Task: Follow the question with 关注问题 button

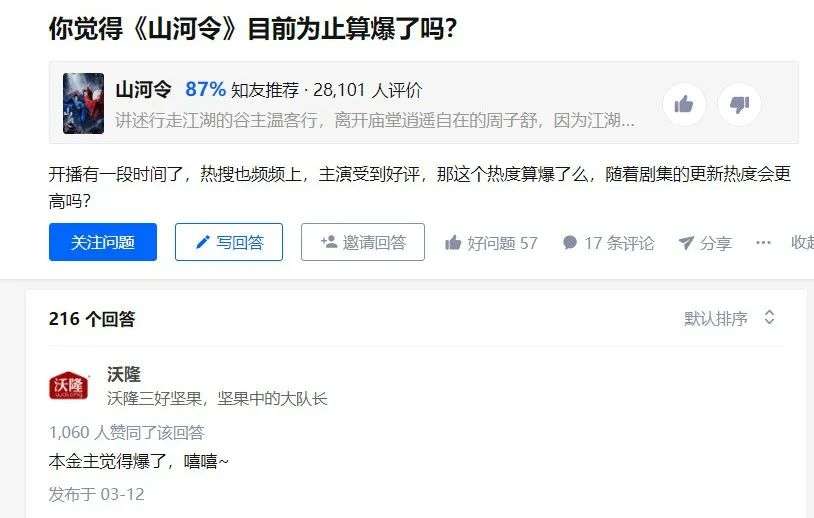Action: click(103, 242)
